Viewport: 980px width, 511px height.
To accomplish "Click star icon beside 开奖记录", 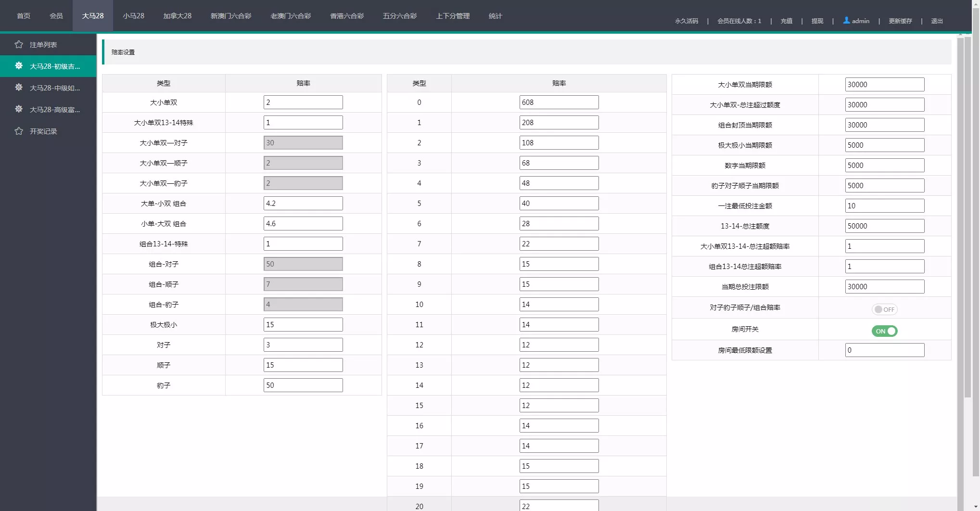I will [19, 131].
